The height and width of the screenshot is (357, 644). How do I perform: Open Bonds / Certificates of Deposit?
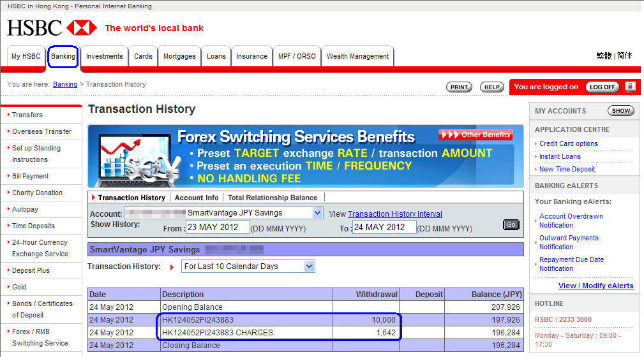tap(42, 309)
